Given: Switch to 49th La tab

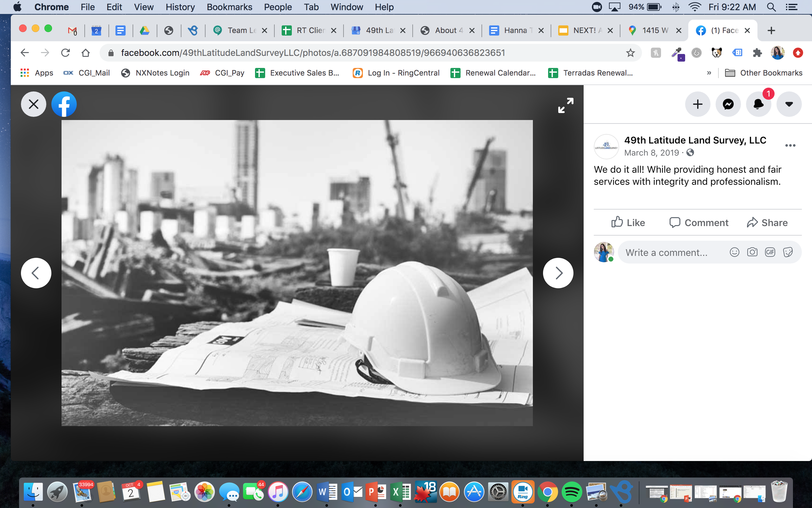Looking at the screenshot, I should tap(378, 30).
